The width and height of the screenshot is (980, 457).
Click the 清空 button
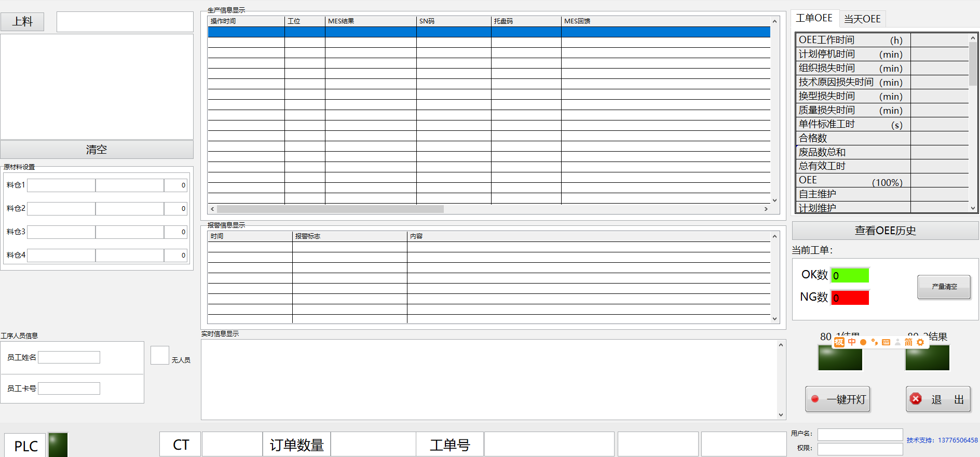pyautogui.click(x=97, y=150)
